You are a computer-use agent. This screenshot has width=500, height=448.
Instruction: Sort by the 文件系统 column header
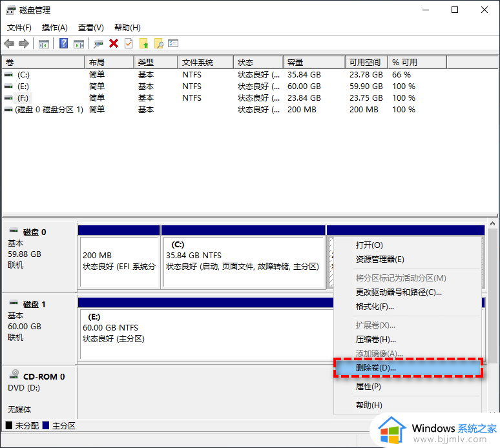[x=205, y=62]
